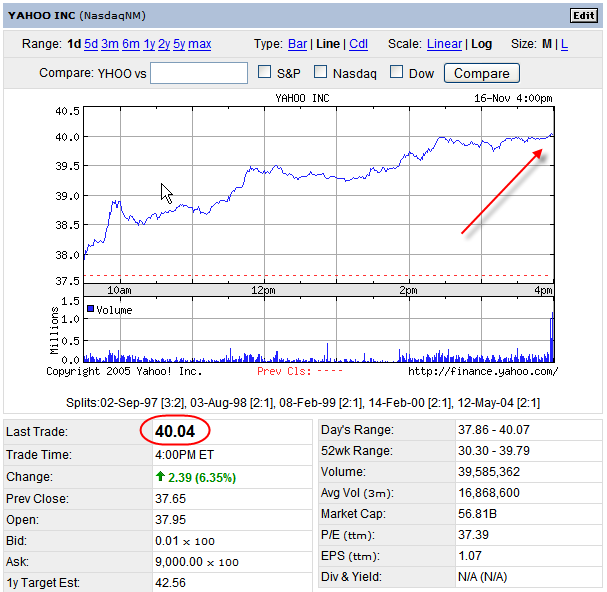The width and height of the screenshot is (607, 592).
Task: Enable the Nasdaq comparison checkbox
Action: coord(320,72)
